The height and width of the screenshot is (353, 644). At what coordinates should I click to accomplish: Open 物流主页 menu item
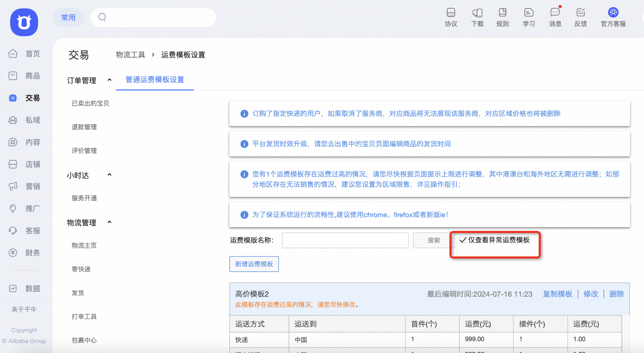click(84, 245)
